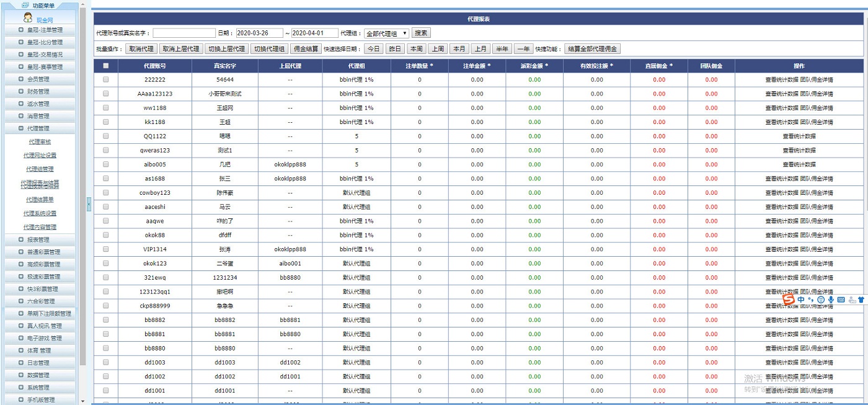Toggle Sogou Chinese/English mode '中' icon
This screenshot has width=868, height=405.
[x=802, y=300]
